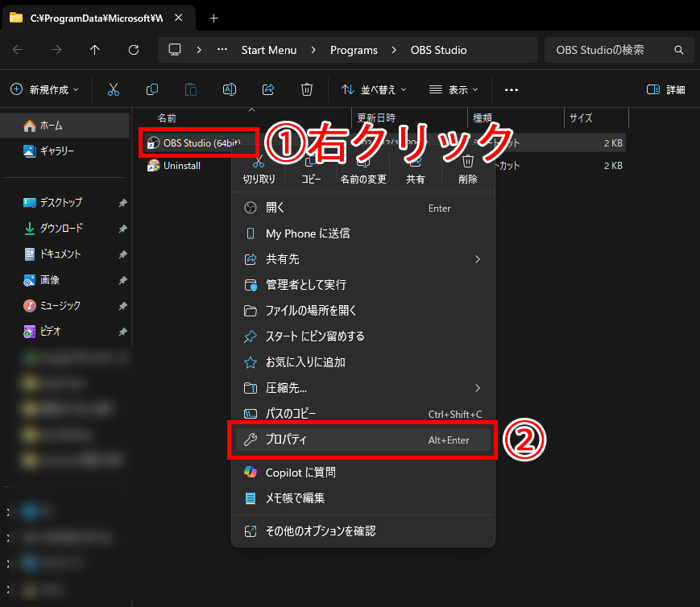This screenshot has height=607, width=700.
Task: Choose Copilot に質問
Action: (363, 473)
